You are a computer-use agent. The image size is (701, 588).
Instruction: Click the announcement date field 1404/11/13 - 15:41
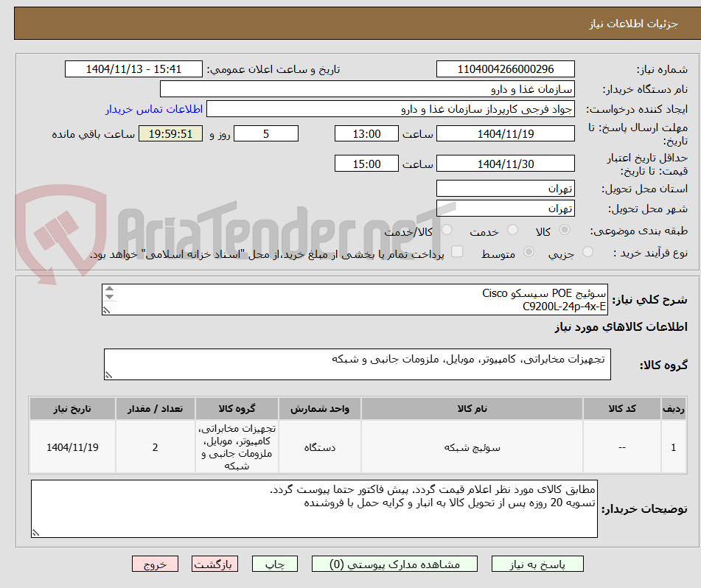[x=133, y=69]
